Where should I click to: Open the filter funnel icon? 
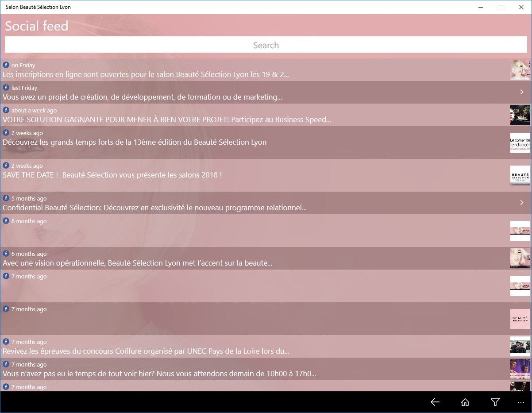pyautogui.click(x=495, y=402)
